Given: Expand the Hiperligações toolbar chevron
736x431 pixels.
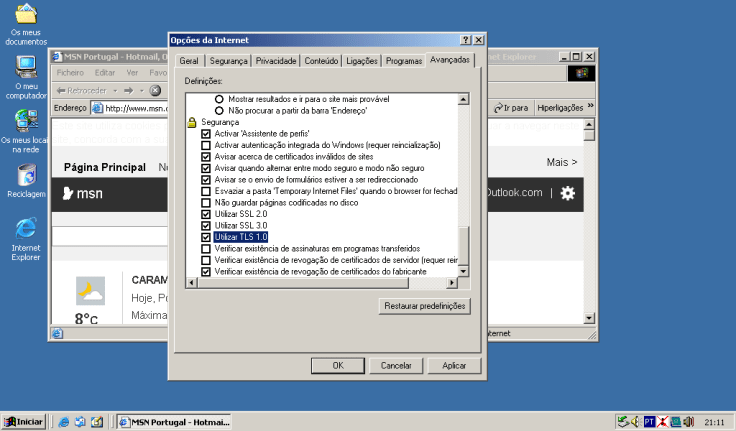Looking at the screenshot, I should click(590, 107).
